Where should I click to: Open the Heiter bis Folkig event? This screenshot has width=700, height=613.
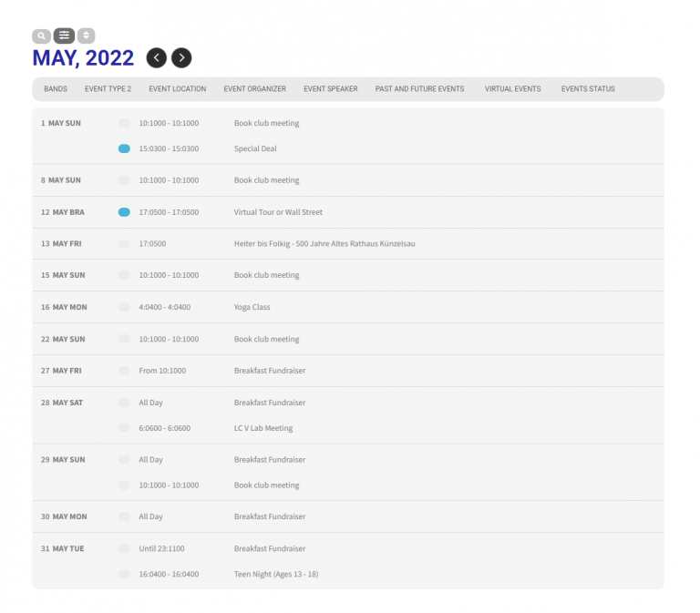(324, 244)
